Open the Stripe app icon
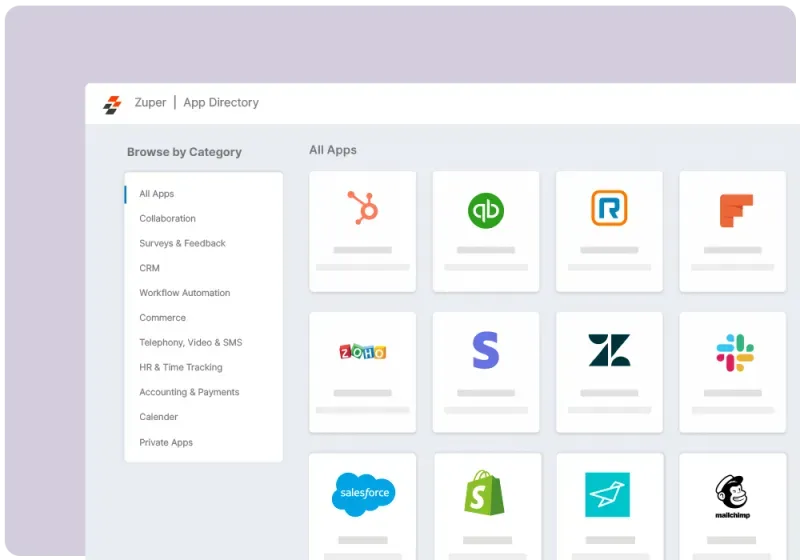800x560 pixels. pyautogui.click(x=485, y=351)
